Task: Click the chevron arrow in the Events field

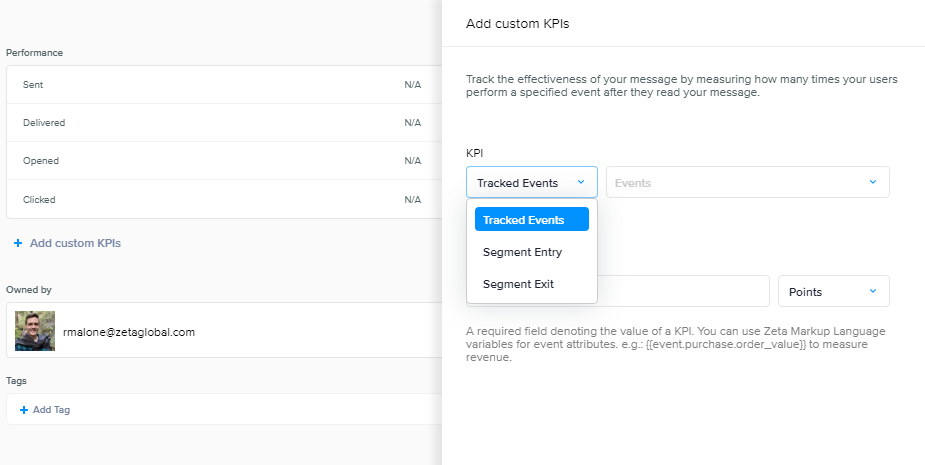Action: [x=872, y=182]
